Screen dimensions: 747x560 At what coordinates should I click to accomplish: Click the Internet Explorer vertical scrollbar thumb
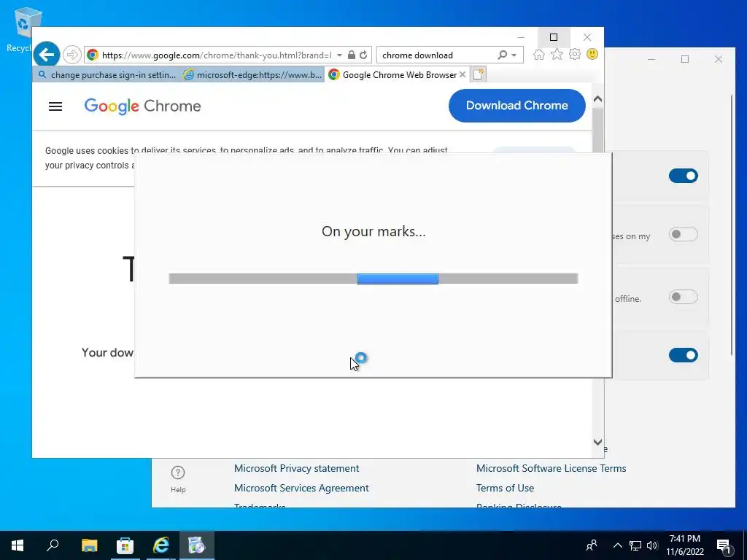pos(597,131)
